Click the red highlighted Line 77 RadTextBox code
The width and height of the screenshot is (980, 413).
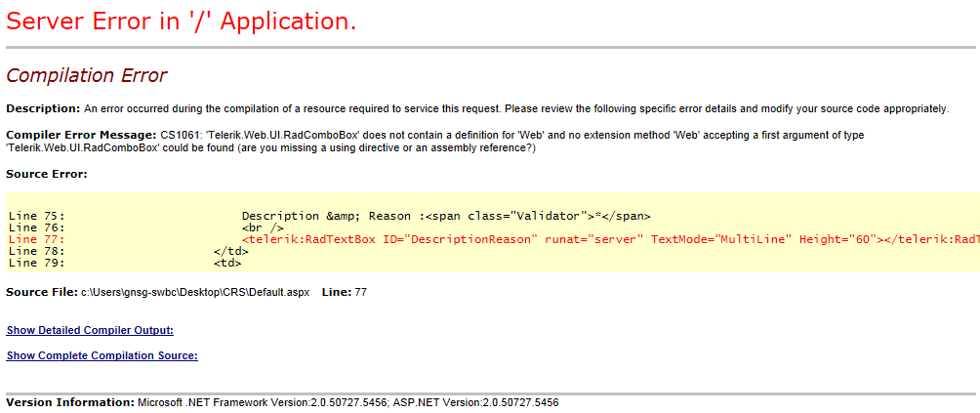pos(494,240)
